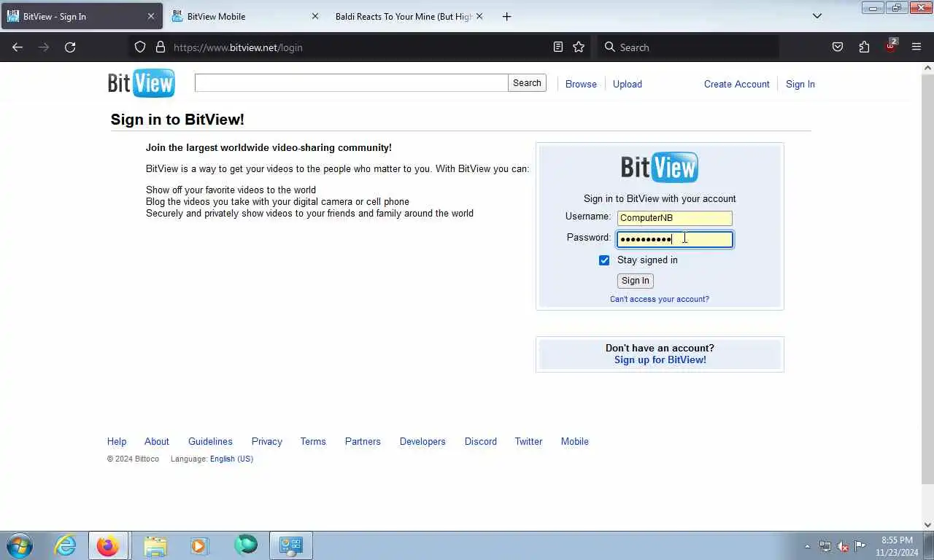Open a new tab with plus icon
This screenshot has width=934, height=560.
[x=506, y=16]
